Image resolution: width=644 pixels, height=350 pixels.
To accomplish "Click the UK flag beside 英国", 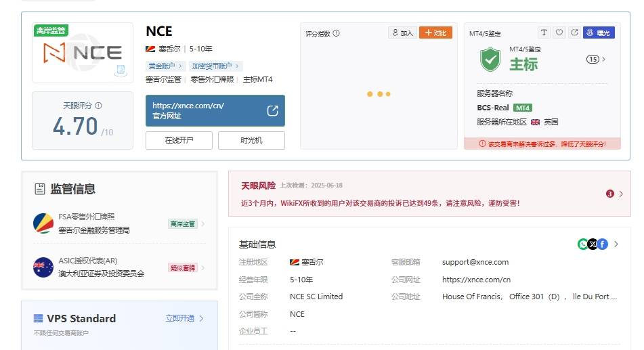I will click(535, 122).
